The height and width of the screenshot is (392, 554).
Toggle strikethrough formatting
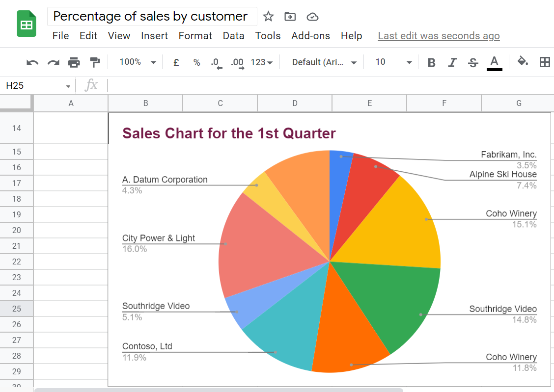(473, 62)
